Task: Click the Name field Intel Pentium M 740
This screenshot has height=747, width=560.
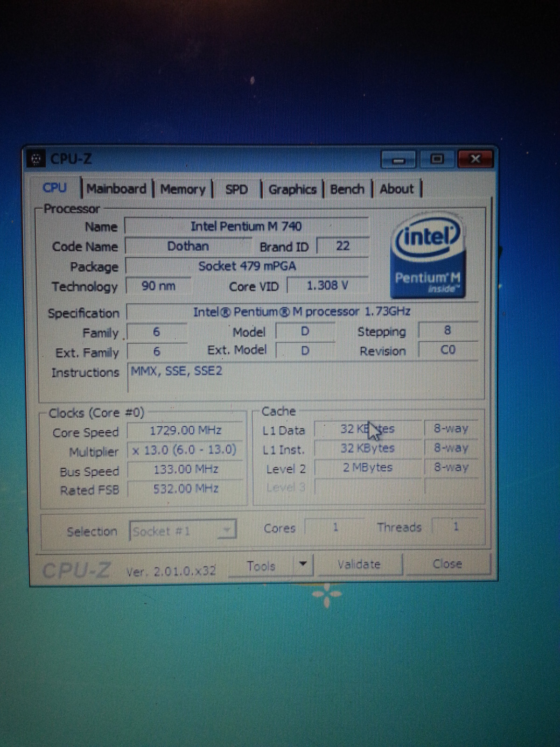Action: click(246, 226)
